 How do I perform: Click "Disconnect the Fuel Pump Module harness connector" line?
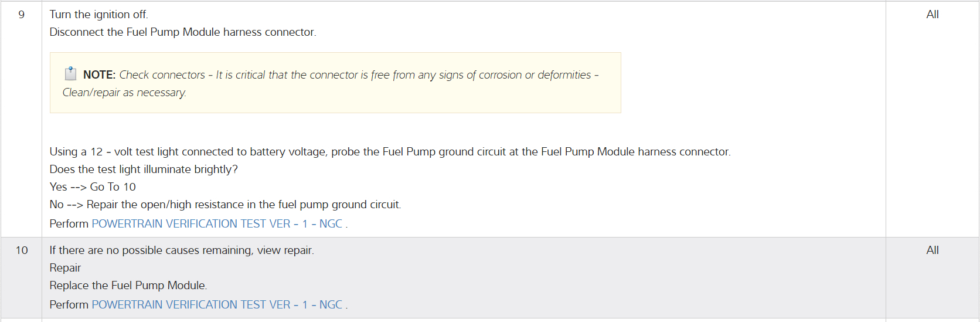[182, 32]
